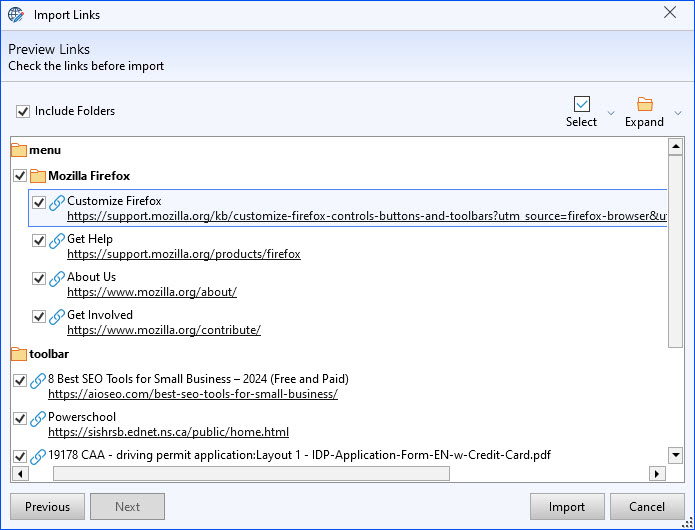This screenshot has height=530, width=695.
Task: Open the Expand dropdown arrow
Action: click(x=678, y=113)
